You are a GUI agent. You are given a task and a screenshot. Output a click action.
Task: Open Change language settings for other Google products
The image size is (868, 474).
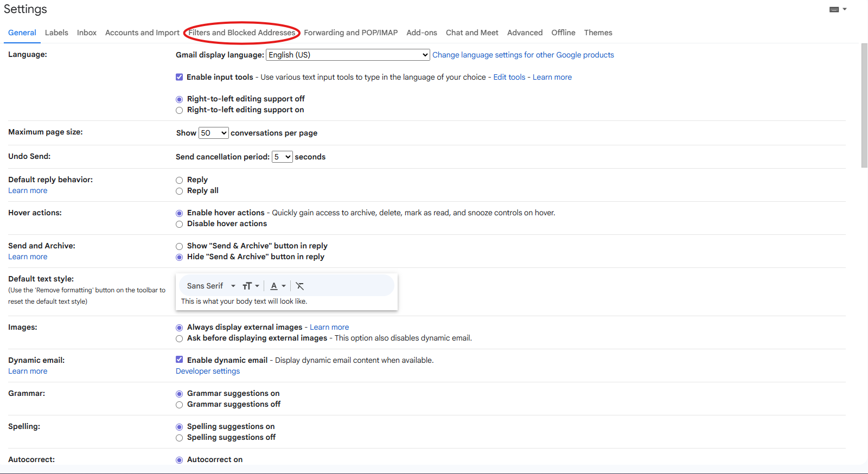[x=523, y=55]
